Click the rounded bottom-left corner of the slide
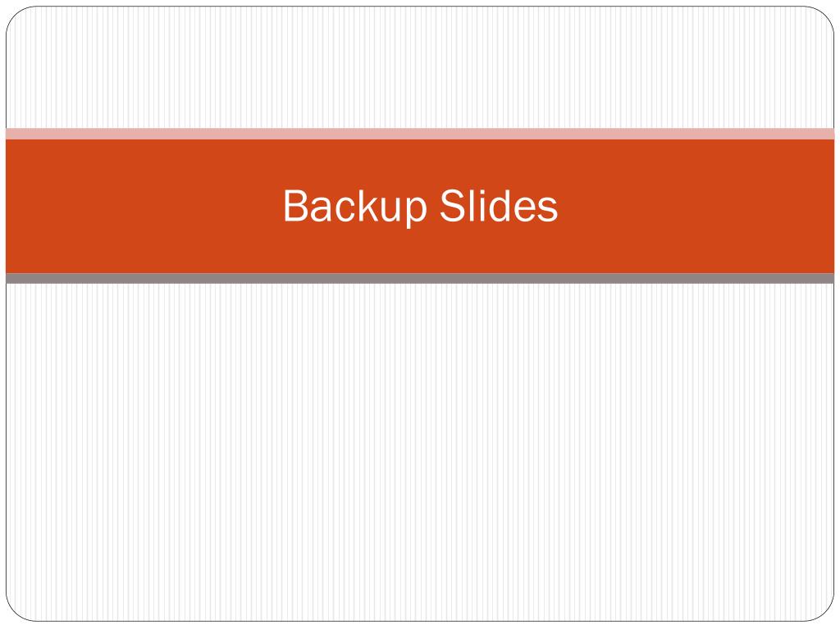The image size is (840, 630). coord(16,610)
